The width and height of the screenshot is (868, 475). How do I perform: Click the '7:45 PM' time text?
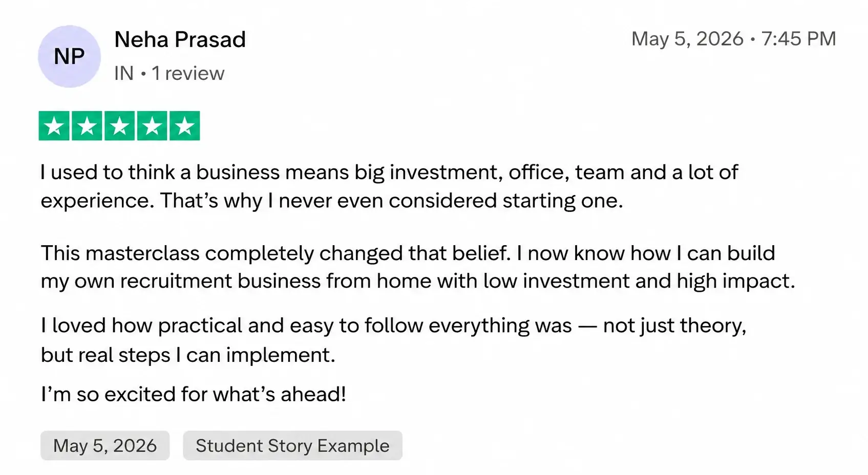click(799, 39)
